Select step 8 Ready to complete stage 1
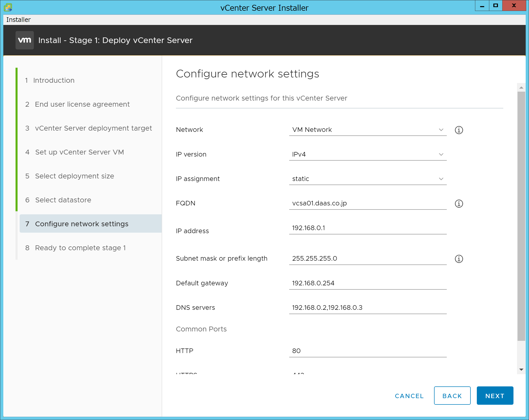The width and height of the screenshot is (529, 420). pyautogui.click(x=75, y=248)
